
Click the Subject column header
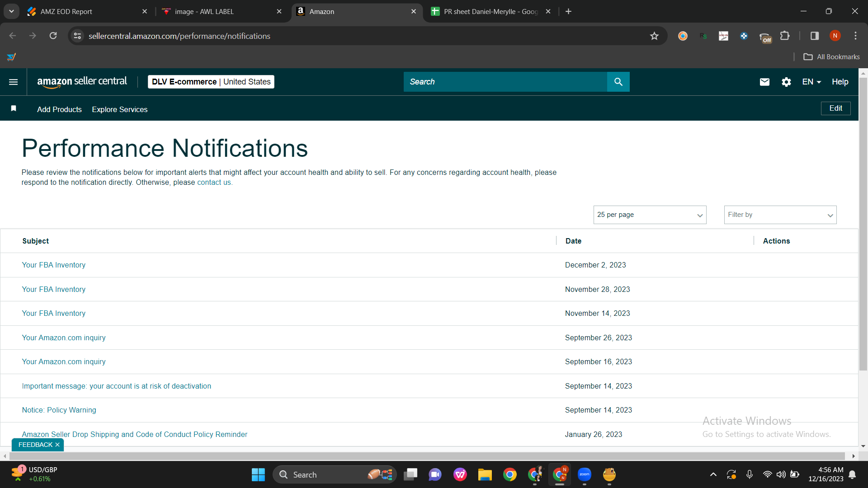(35, 241)
